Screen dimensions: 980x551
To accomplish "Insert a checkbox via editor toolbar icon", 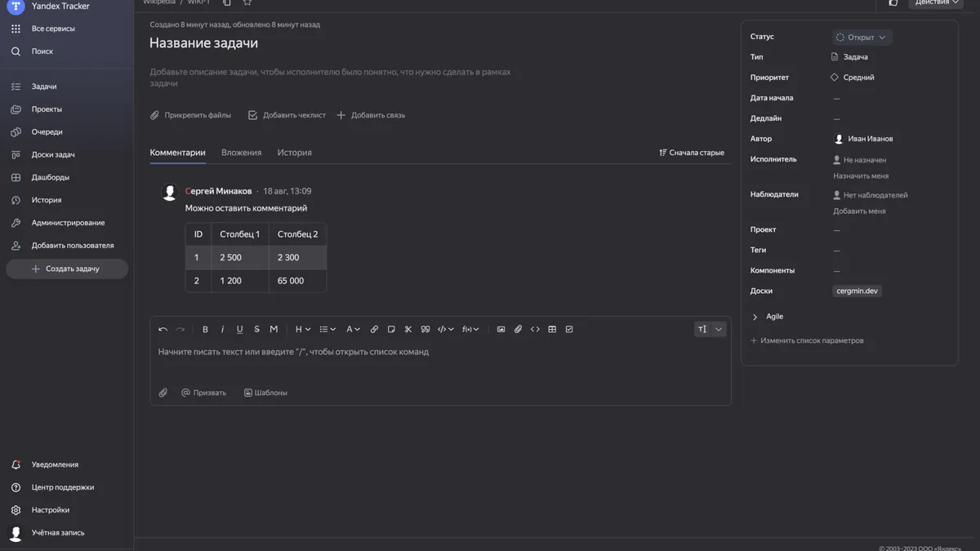I will [569, 329].
